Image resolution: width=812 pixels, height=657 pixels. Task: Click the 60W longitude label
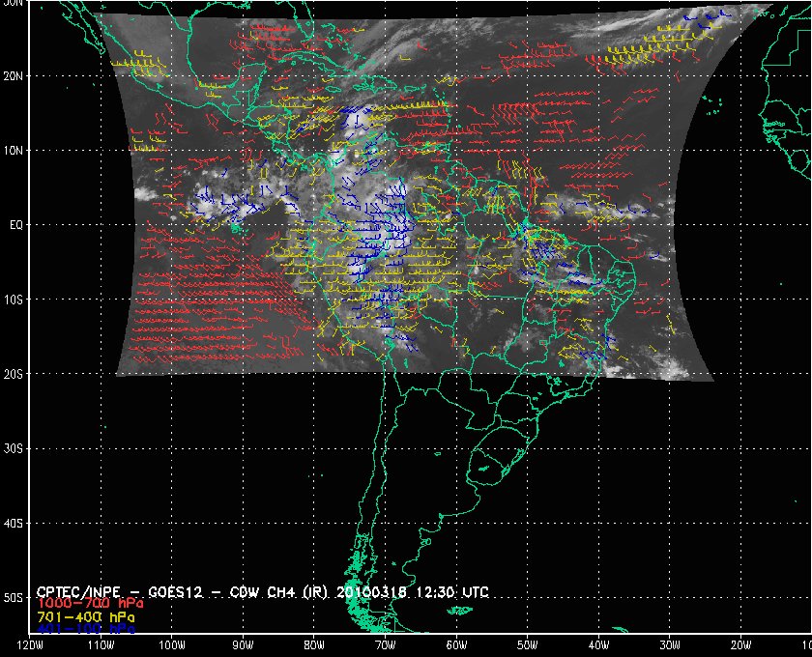456,645
